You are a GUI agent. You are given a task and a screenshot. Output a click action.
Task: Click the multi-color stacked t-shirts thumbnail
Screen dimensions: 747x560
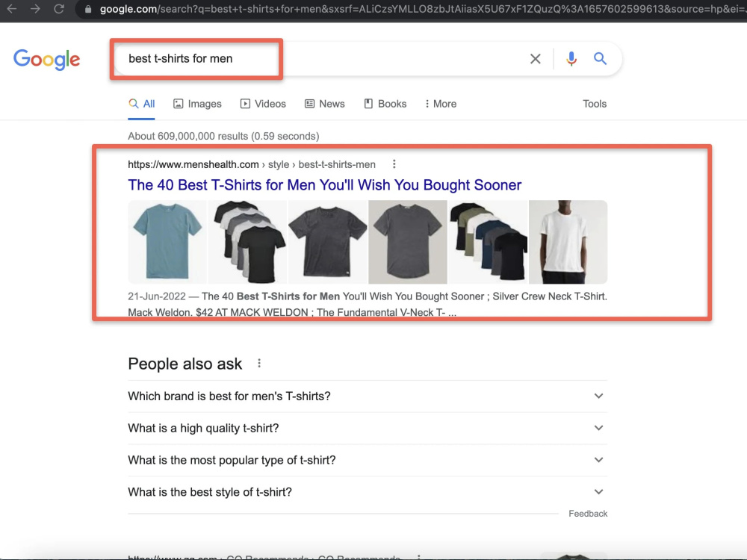pyautogui.click(x=488, y=242)
